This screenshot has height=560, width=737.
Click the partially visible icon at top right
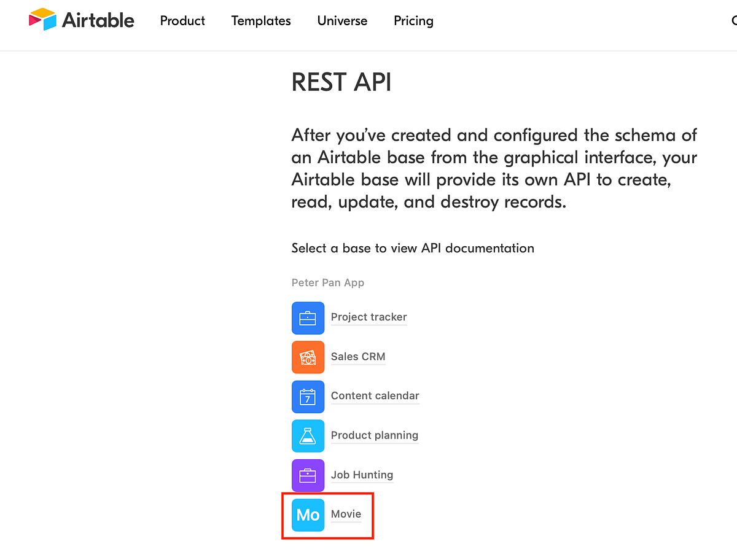733,20
